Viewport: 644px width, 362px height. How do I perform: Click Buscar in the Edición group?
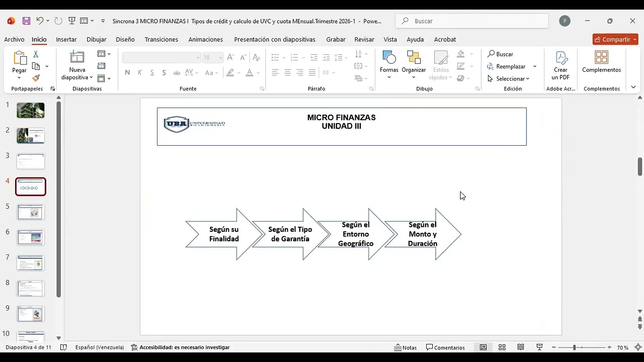tap(500, 54)
